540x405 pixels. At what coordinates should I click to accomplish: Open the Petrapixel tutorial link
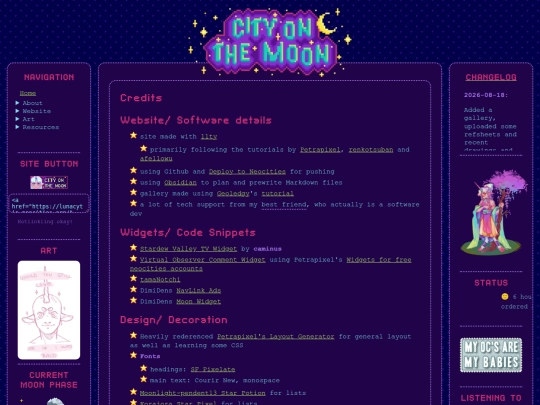[x=320, y=150]
